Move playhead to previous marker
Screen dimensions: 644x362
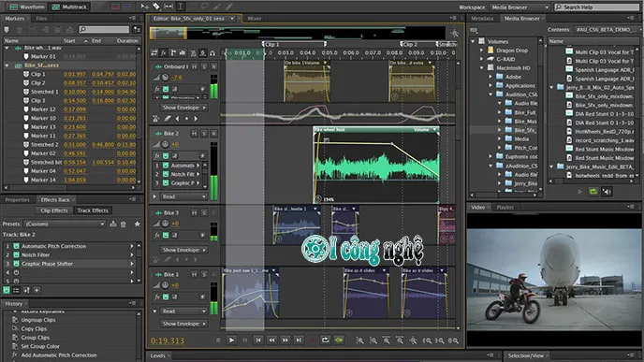pos(258,340)
